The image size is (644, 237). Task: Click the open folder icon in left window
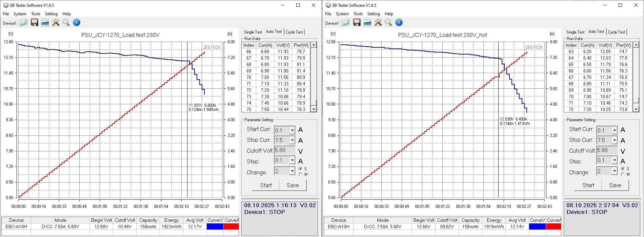24,23
